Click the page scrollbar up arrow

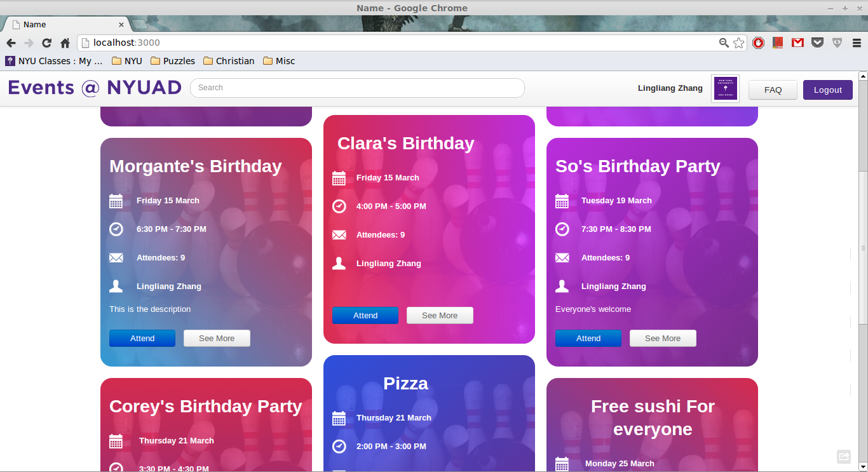click(x=863, y=76)
